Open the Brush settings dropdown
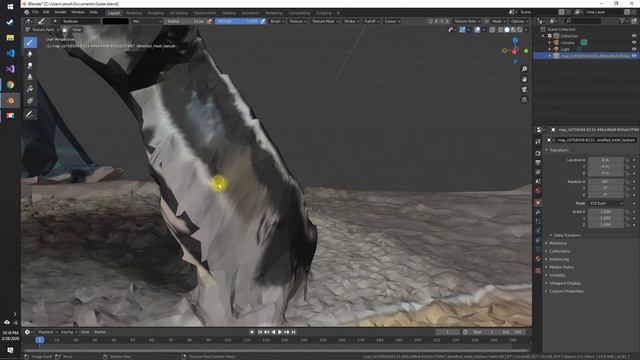 click(x=277, y=21)
